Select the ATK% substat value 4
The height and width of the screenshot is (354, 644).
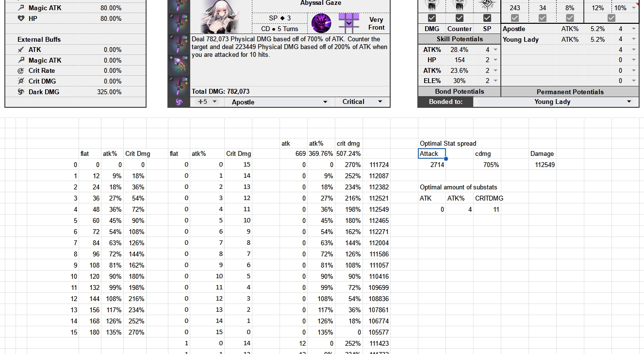coord(470,209)
